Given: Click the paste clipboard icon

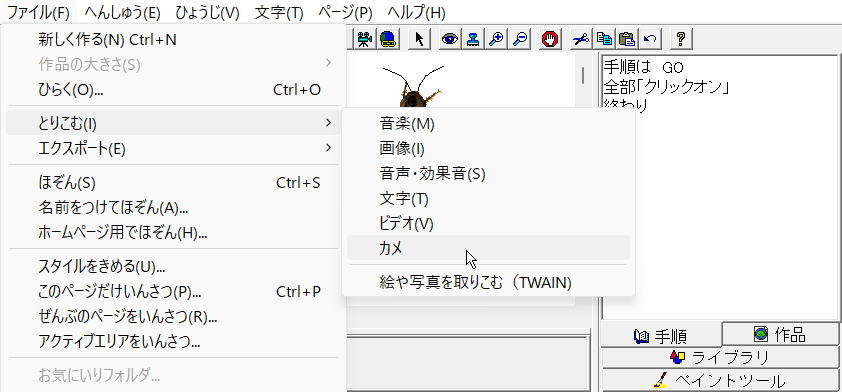Looking at the screenshot, I should tap(627, 39).
